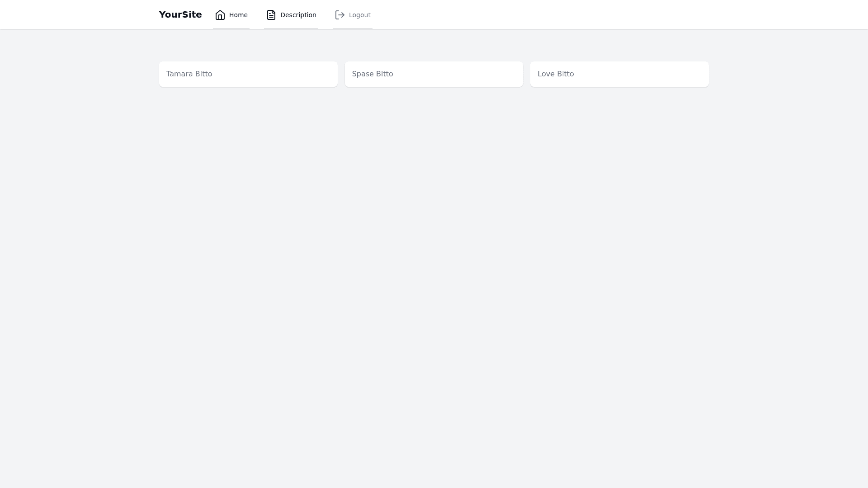Viewport: 868px width, 488px height.
Task: Open the Home text link
Action: [238, 15]
